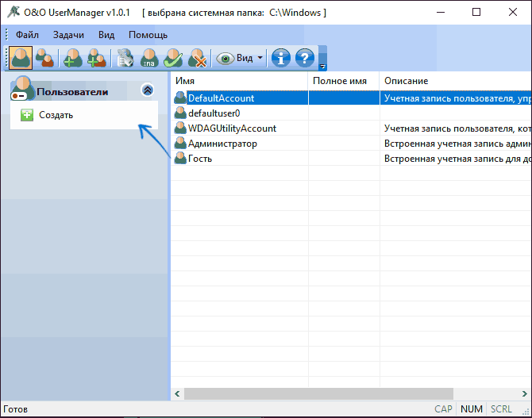Open the edit properties toolbar icon

125,58
